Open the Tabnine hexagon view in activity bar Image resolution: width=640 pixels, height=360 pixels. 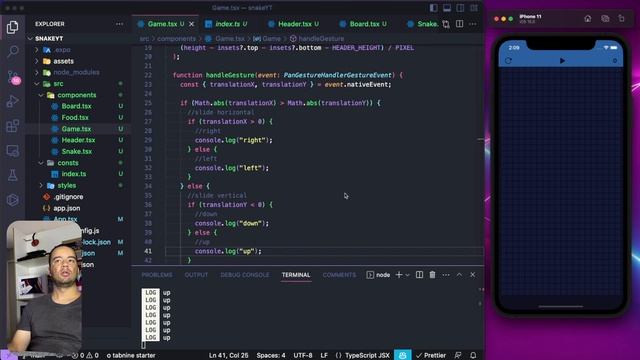coord(12,200)
